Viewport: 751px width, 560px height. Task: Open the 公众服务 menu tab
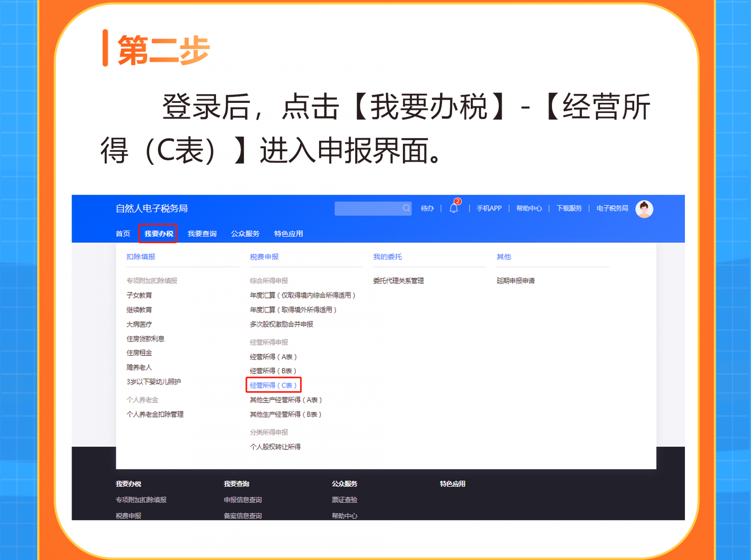point(245,233)
